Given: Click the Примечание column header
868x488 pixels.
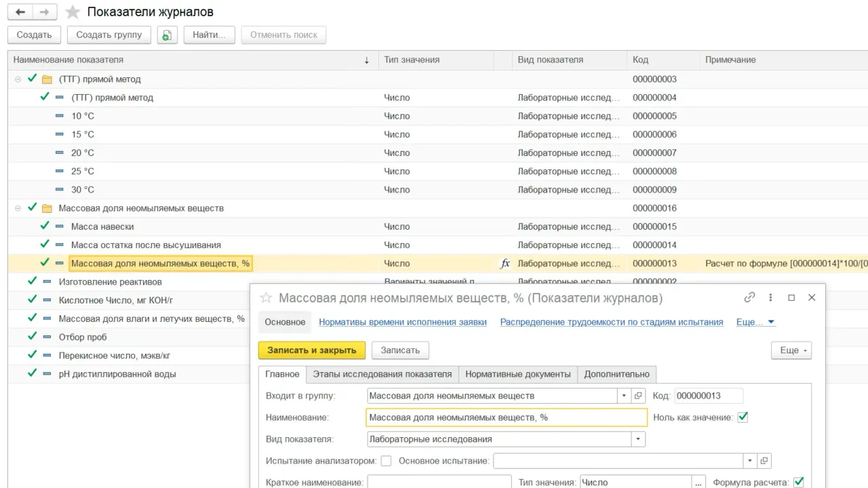Looking at the screenshot, I should [783, 60].
